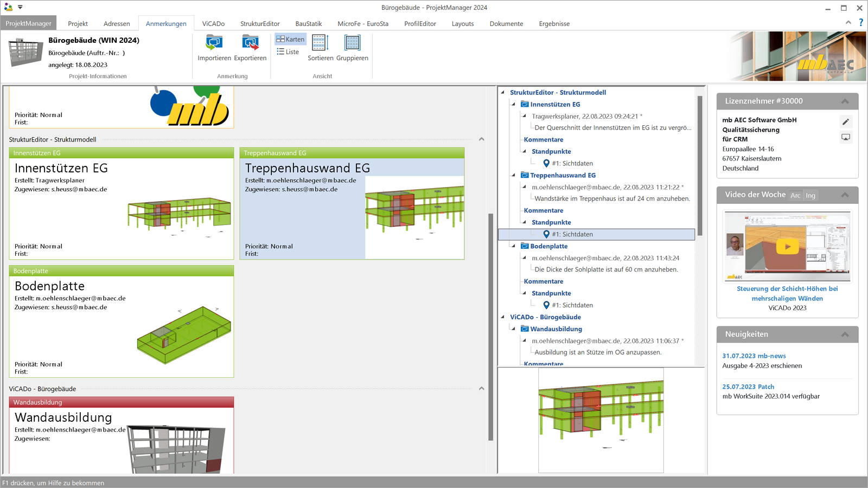
Task: Click the Exportieren annotation icon
Action: pos(250,42)
